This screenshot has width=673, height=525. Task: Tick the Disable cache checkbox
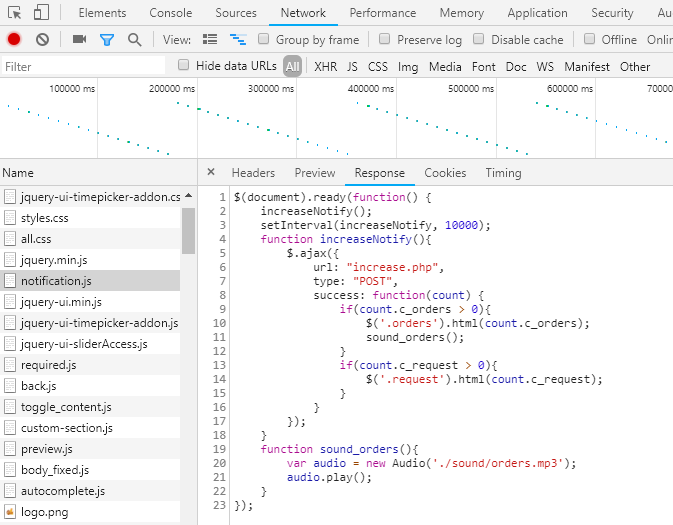479,39
